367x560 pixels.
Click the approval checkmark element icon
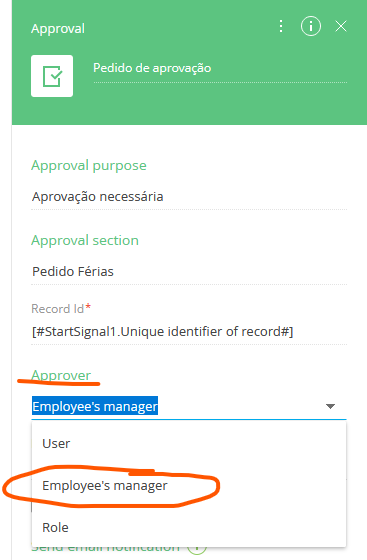point(52,76)
